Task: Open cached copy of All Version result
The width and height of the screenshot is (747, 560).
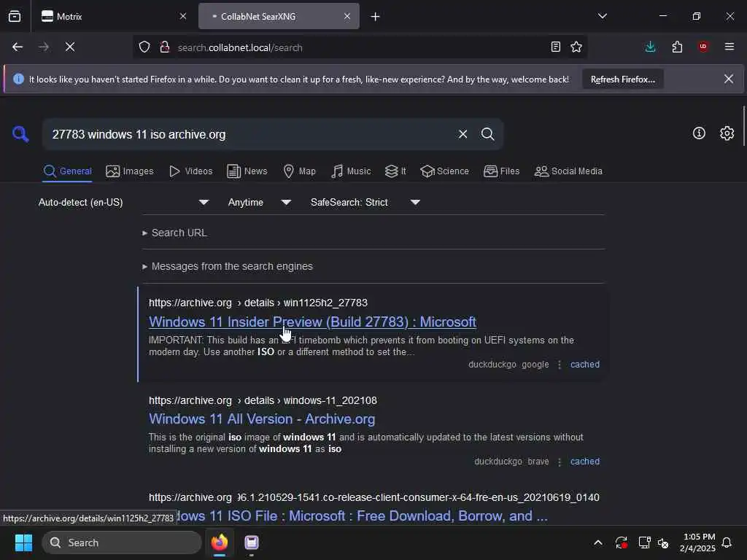Action: (585, 462)
